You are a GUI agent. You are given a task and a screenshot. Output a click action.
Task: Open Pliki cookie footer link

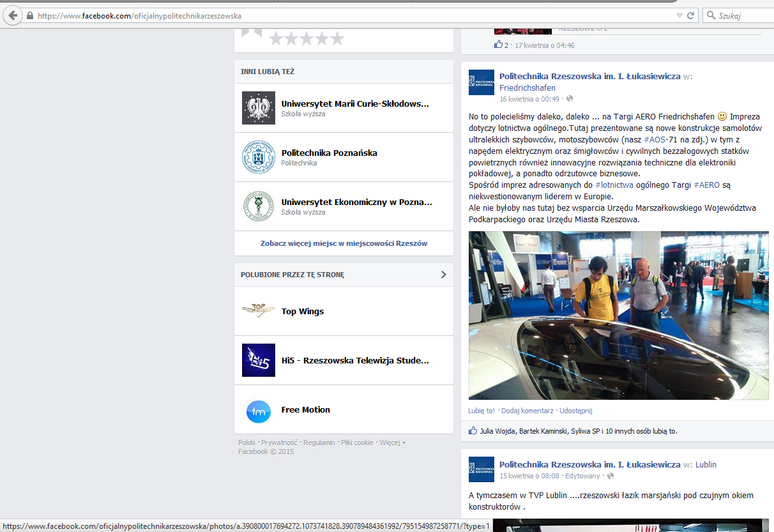click(x=357, y=443)
